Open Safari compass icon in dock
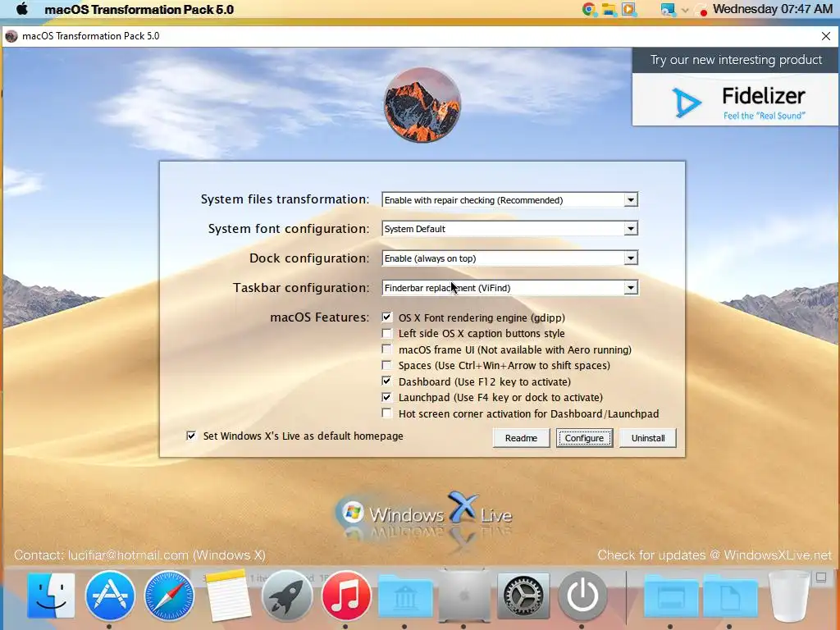840x630 pixels. pos(169,596)
